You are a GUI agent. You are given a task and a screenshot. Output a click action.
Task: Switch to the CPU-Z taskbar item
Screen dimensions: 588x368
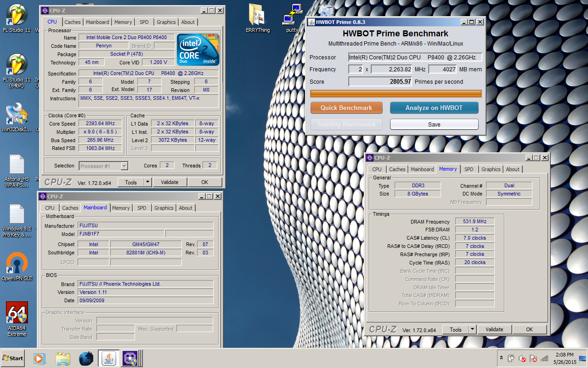click(130, 358)
